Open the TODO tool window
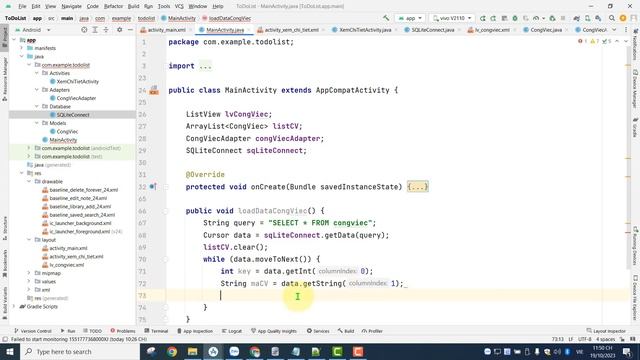The image size is (640, 360). tap(93, 331)
